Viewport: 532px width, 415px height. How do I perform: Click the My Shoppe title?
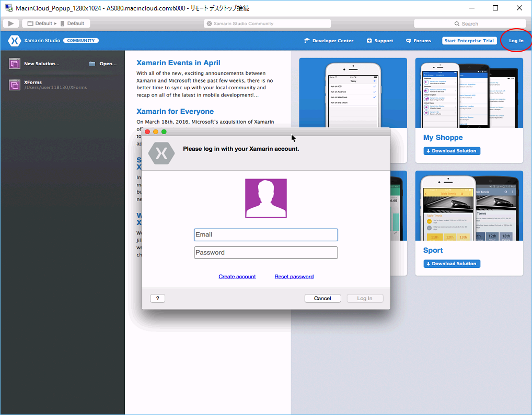pyautogui.click(x=443, y=137)
